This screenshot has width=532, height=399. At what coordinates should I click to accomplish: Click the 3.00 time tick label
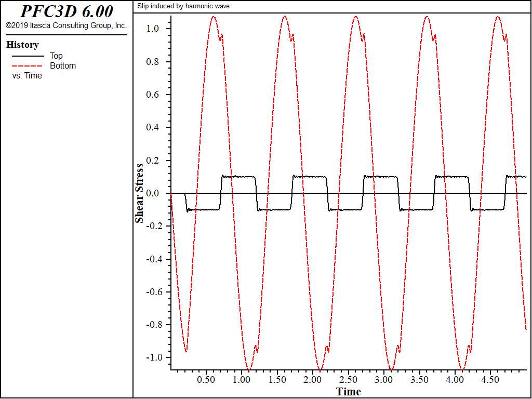(x=384, y=380)
